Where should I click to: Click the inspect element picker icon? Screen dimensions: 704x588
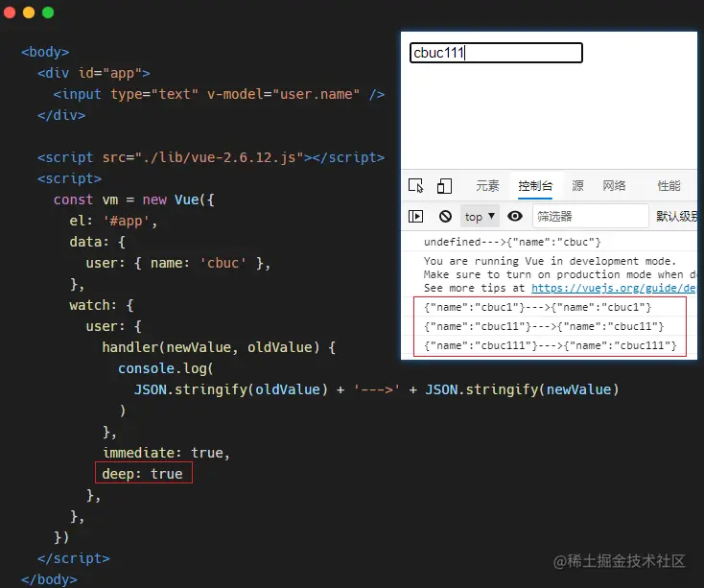pos(415,185)
